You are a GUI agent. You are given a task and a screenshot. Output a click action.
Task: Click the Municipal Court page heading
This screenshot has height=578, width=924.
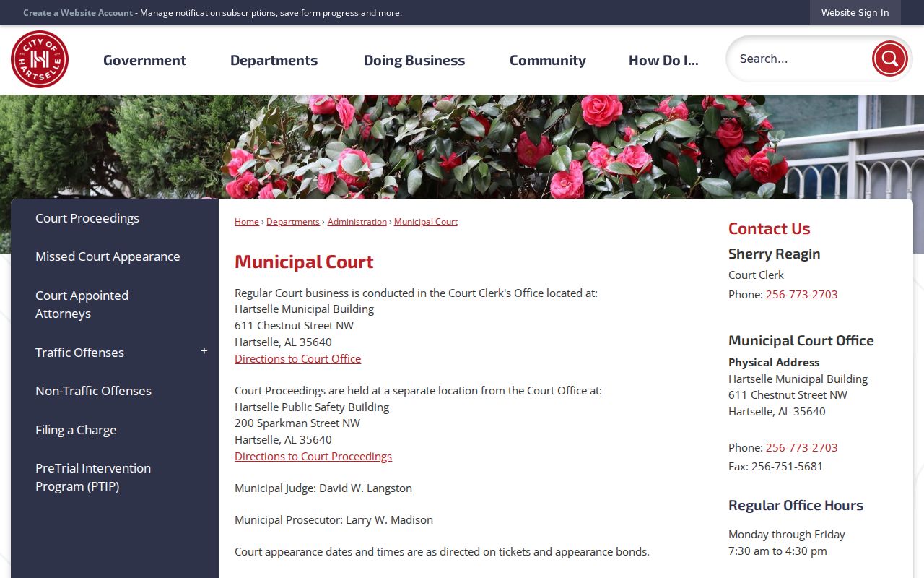point(304,262)
